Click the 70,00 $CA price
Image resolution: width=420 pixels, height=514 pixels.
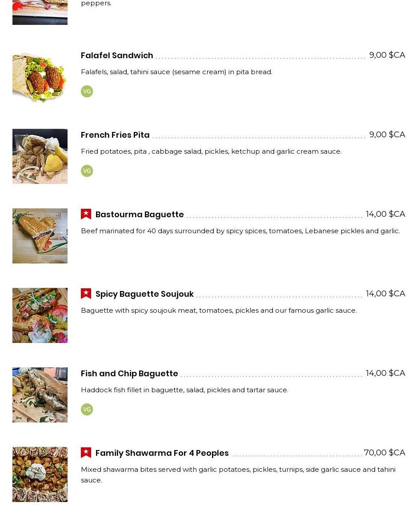pyautogui.click(x=384, y=453)
